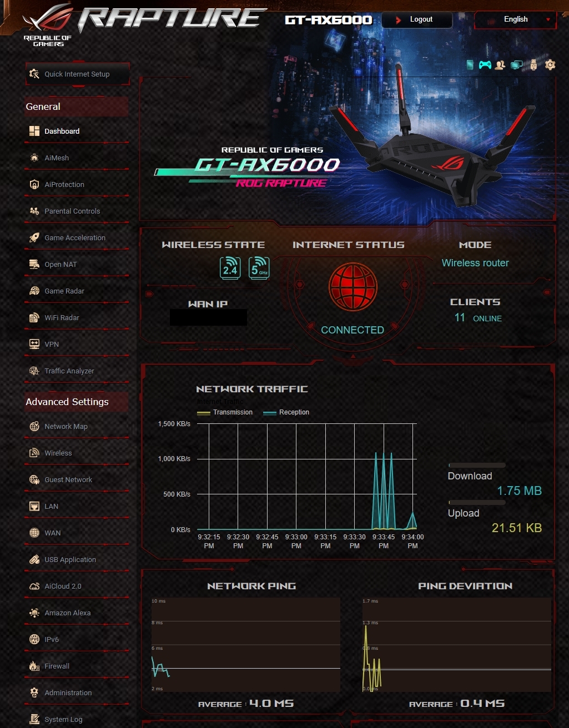Viewport: 569px width, 728px height.
Task: Click the reboot gear icon
Action: tap(550, 65)
